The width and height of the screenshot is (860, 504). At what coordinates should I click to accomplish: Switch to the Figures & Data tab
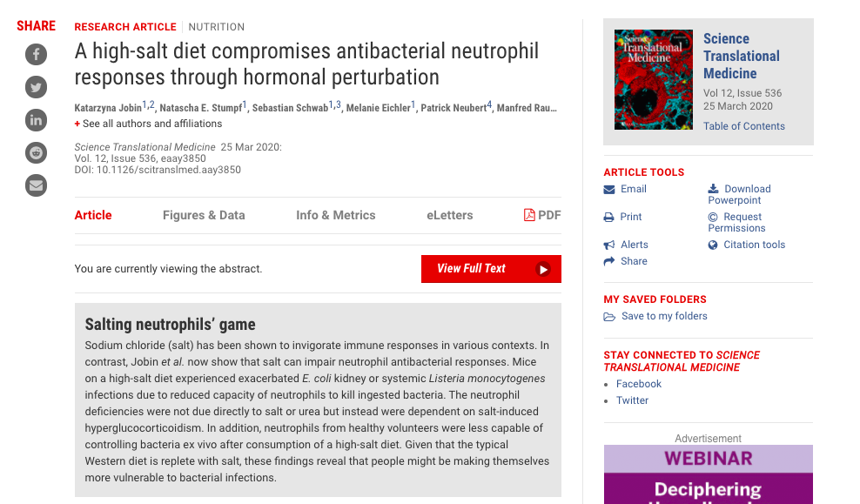[204, 215]
